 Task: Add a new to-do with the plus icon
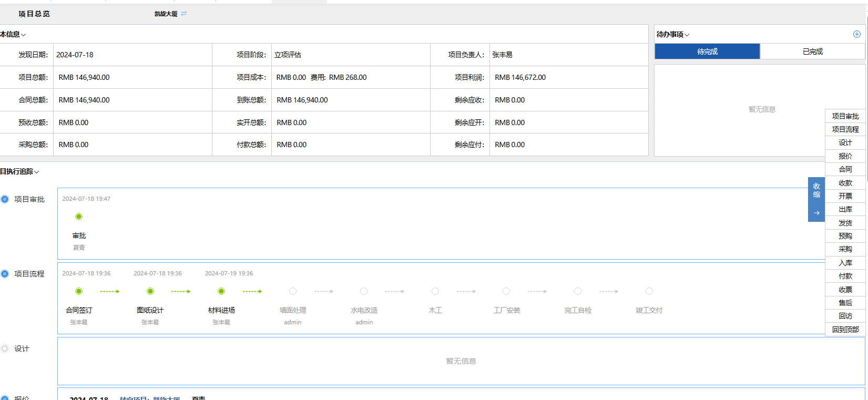[856, 34]
